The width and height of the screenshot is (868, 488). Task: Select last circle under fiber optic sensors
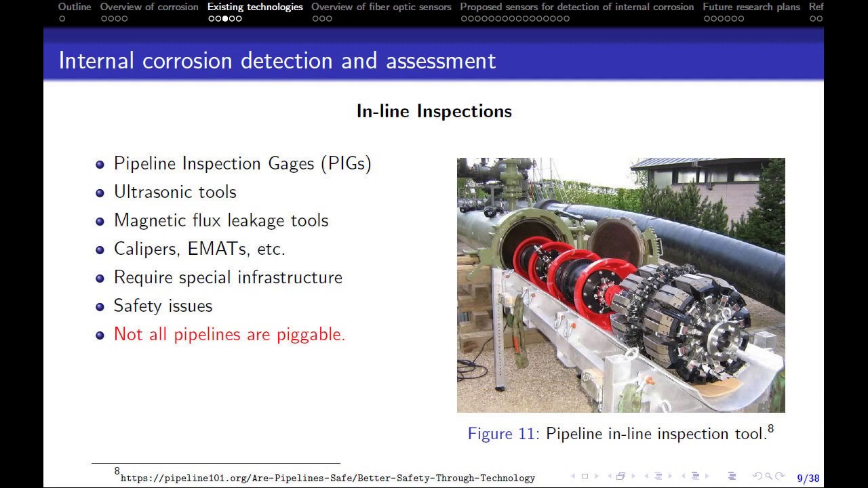click(x=329, y=18)
